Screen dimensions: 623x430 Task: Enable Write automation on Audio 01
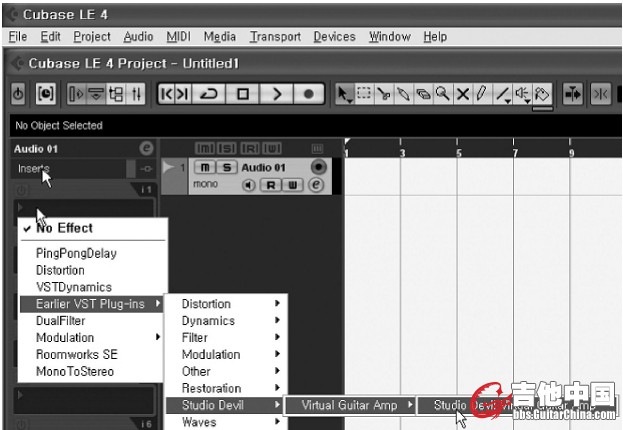tap(293, 185)
